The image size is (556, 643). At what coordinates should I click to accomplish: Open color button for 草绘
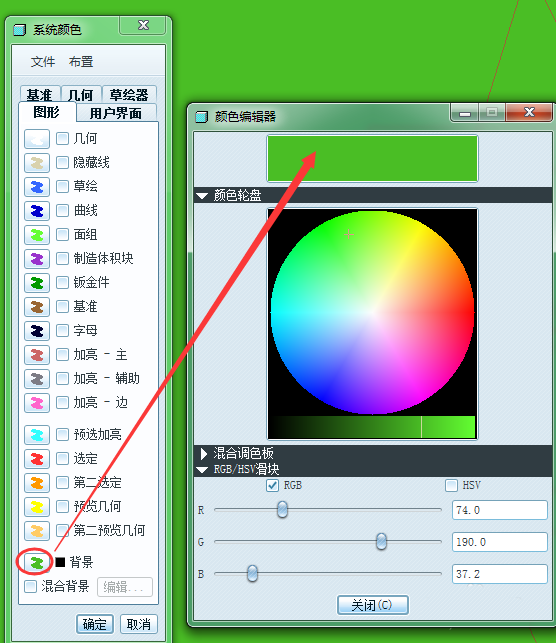coord(37,187)
